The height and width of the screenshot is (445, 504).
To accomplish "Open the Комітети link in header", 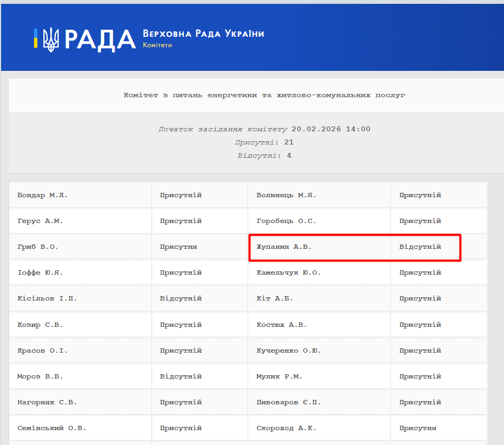I will coord(157,46).
